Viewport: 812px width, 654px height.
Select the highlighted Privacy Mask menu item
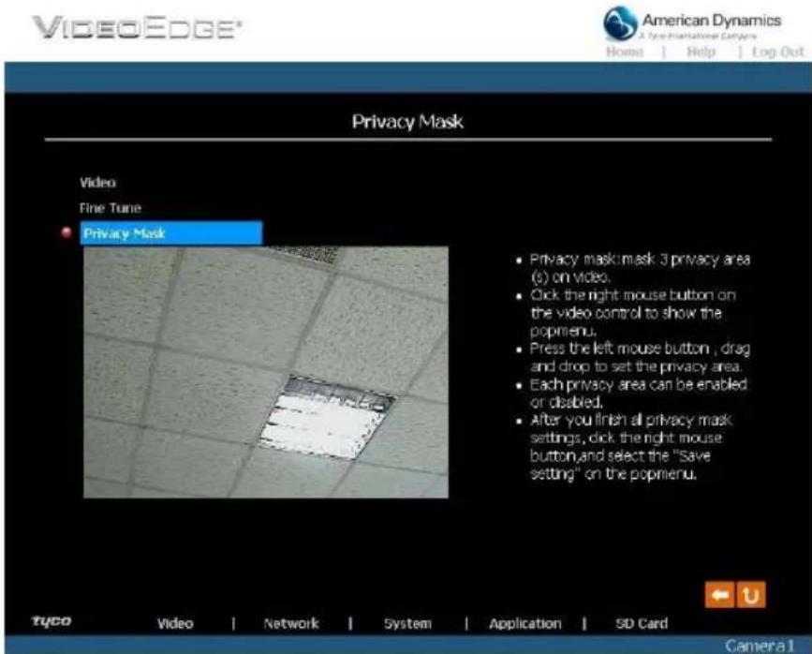coord(171,233)
